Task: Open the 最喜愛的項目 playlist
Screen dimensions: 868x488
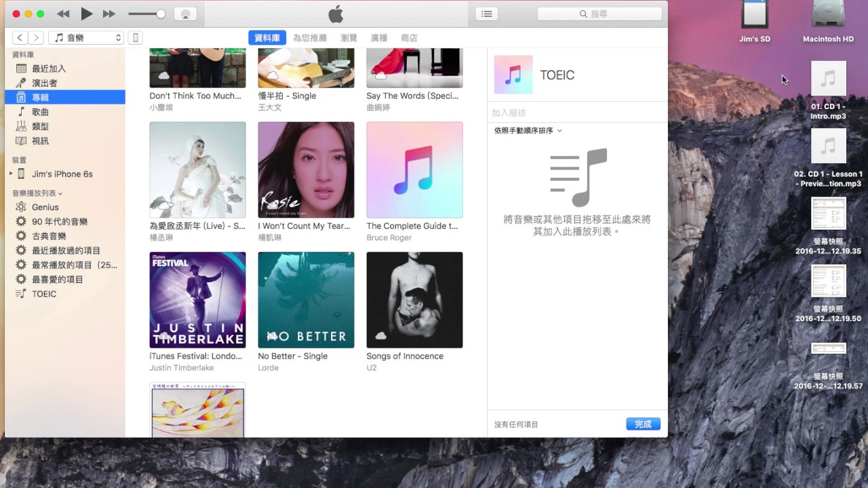Action: [x=64, y=279]
